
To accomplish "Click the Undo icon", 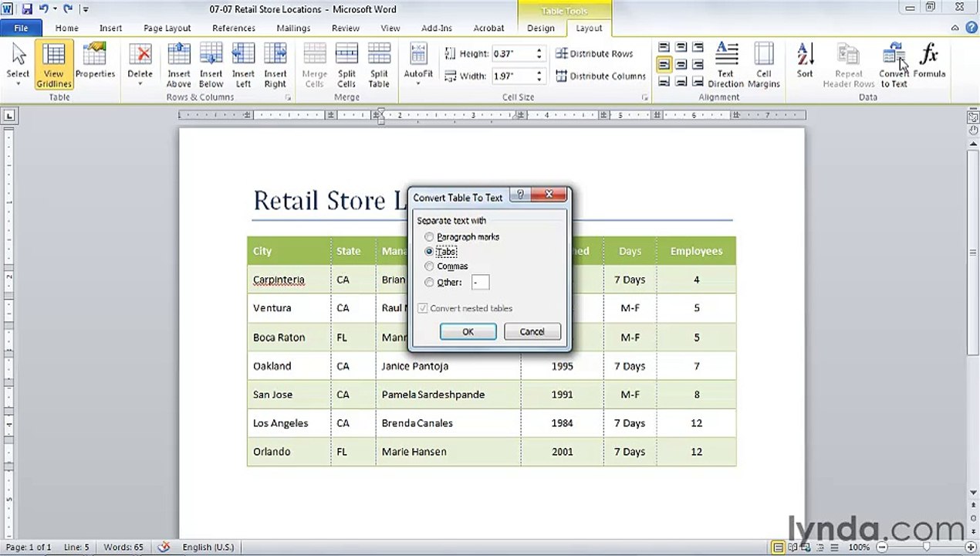I will 44,9.
